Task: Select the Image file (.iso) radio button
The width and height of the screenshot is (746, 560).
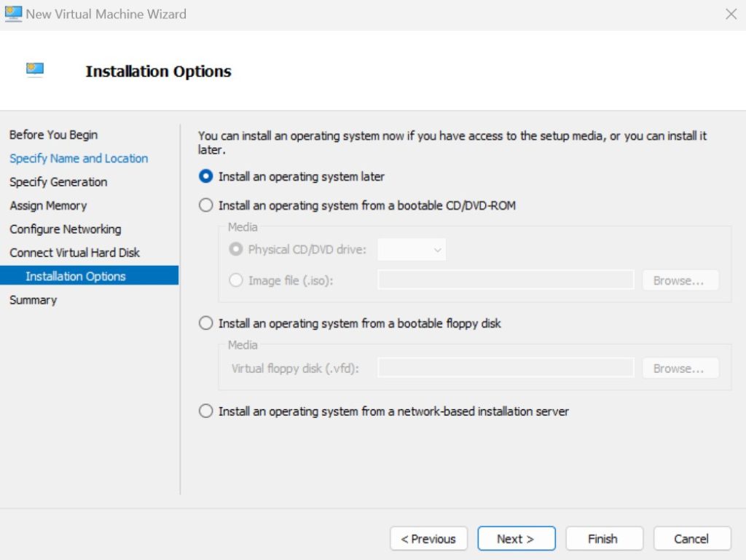Action: (236, 280)
